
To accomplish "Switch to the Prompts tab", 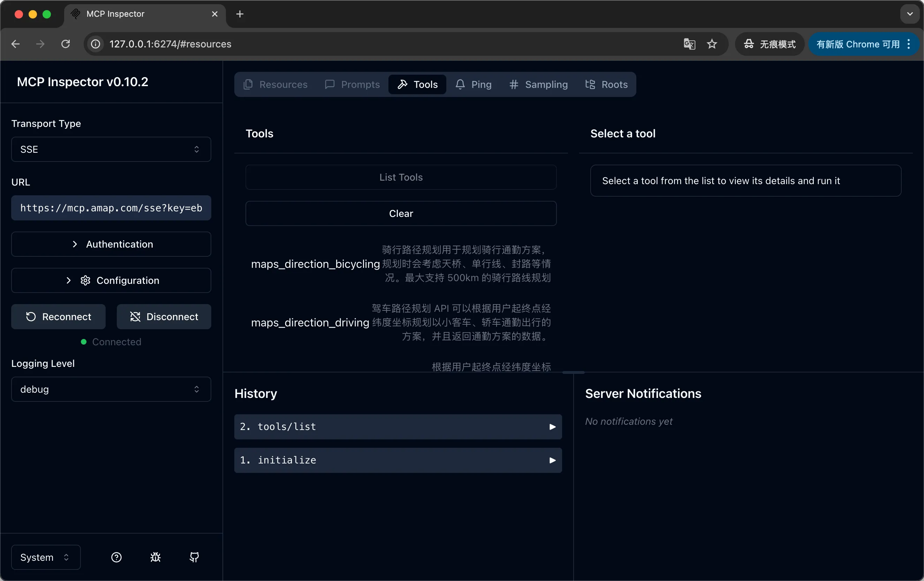I will click(x=352, y=84).
